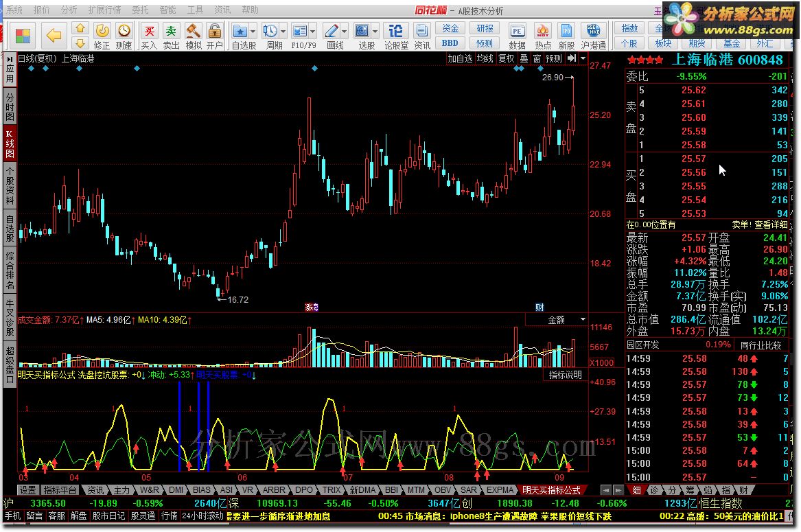Expand the 选股 dropdown arrow
Viewport: 801px width, 532px height.
tap(375, 32)
